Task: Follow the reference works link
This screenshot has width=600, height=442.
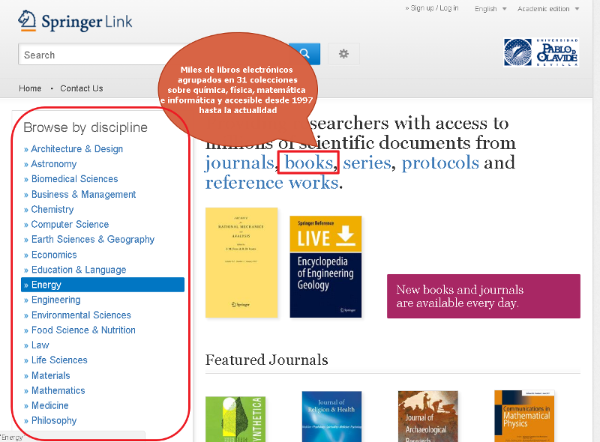Action: 272,183
